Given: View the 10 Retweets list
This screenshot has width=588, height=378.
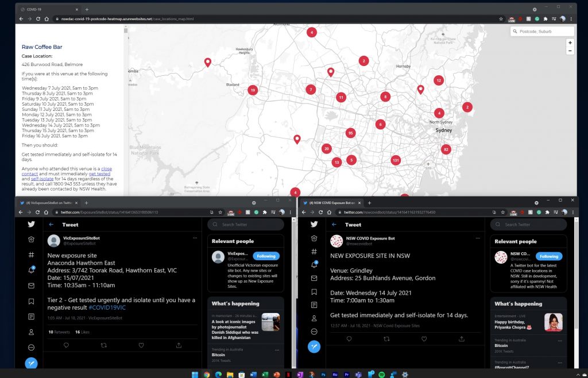Looking at the screenshot, I should click(59, 332).
